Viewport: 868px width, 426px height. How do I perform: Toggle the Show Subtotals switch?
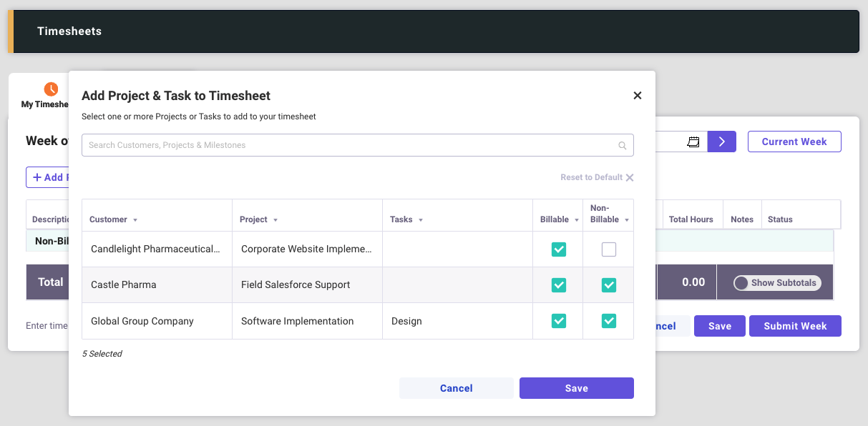(x=742, y=283)
